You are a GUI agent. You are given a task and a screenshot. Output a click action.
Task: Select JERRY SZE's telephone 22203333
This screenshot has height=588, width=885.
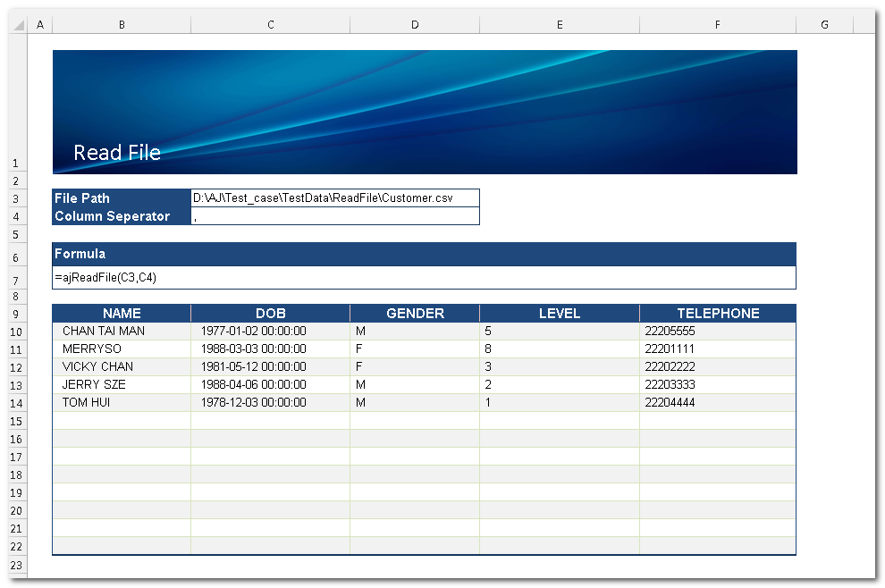(x=717, y=385)
